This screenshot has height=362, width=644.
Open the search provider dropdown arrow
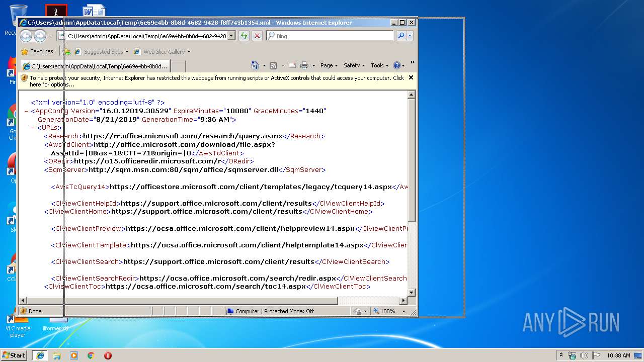[x=410, y=36]
